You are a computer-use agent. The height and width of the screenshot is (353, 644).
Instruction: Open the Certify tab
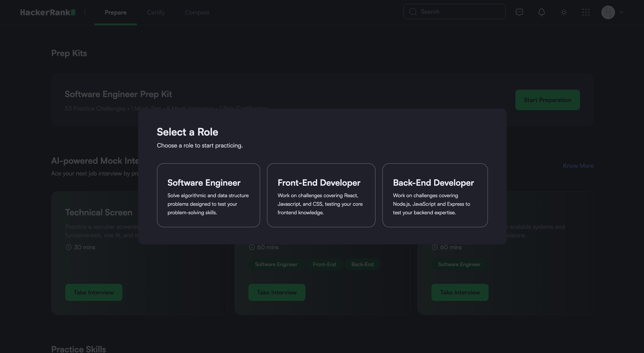[x=155, y=13]
